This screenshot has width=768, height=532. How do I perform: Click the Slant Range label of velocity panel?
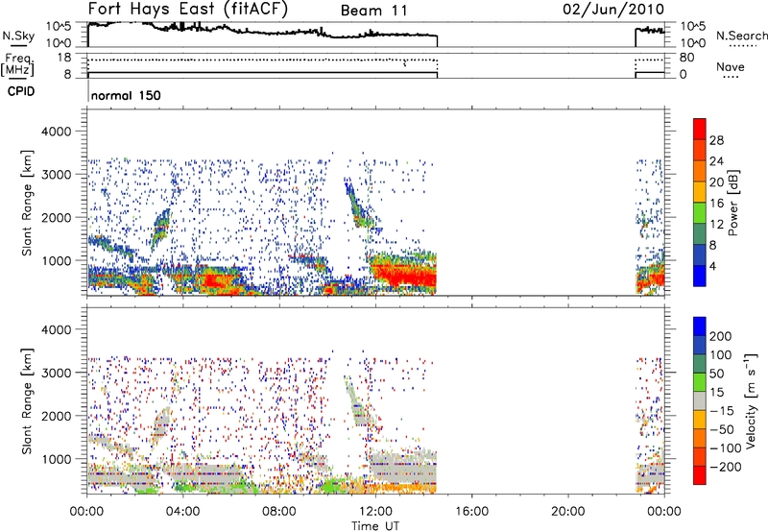[27, 400]
